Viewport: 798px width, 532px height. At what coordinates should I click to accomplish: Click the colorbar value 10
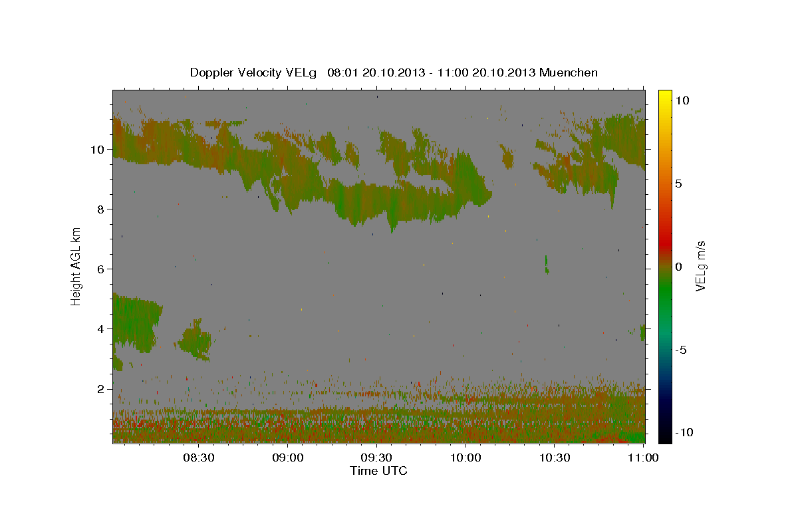pyautogui.click(x=682, y=100)
